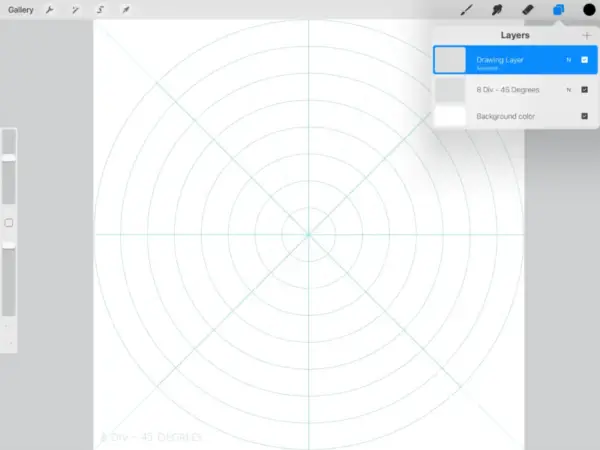Hide the 8 Div - 45 Degrees layer
600x450 pixels.
tap(584, 90)
